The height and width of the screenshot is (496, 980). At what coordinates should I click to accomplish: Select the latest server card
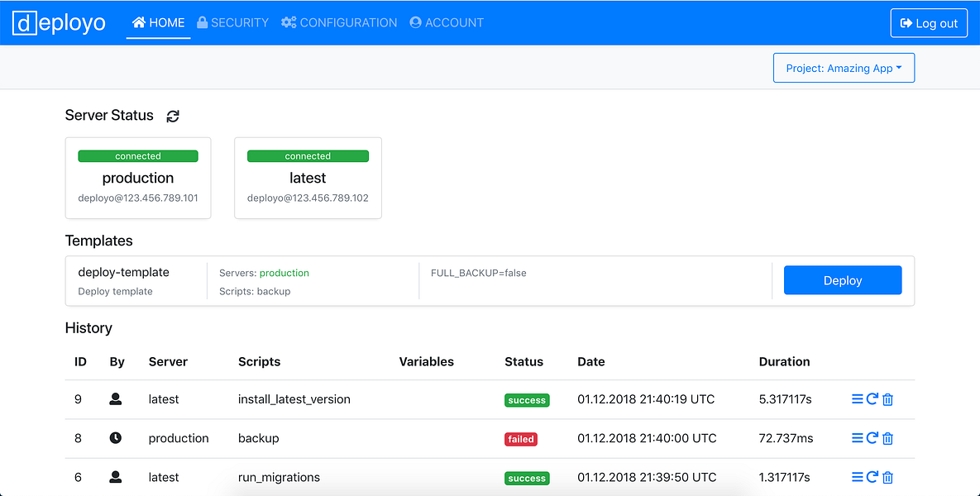point(308,178)
